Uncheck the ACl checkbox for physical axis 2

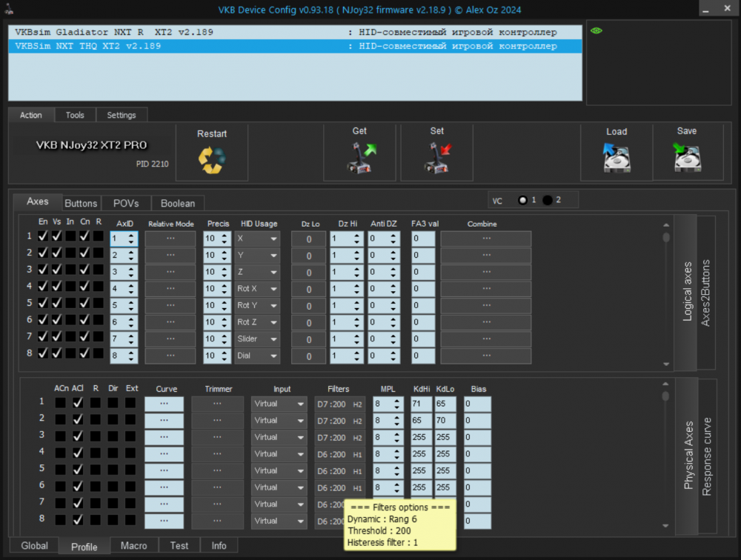click(76, 420)
